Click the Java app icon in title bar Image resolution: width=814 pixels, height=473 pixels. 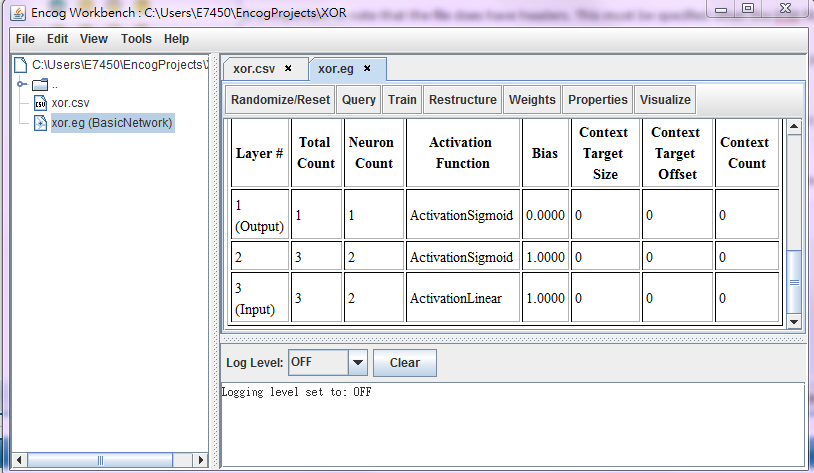click(x=18, y=13)
